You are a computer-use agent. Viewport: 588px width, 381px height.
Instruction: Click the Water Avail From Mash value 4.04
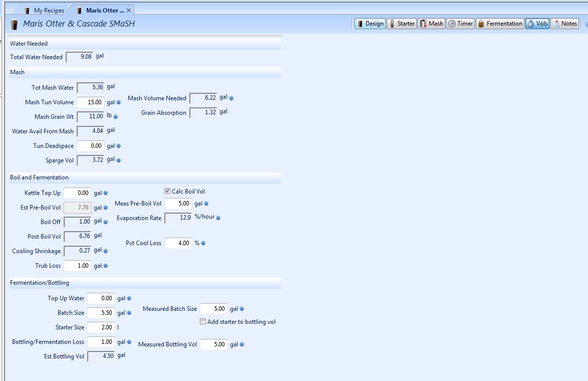(90, 131)
